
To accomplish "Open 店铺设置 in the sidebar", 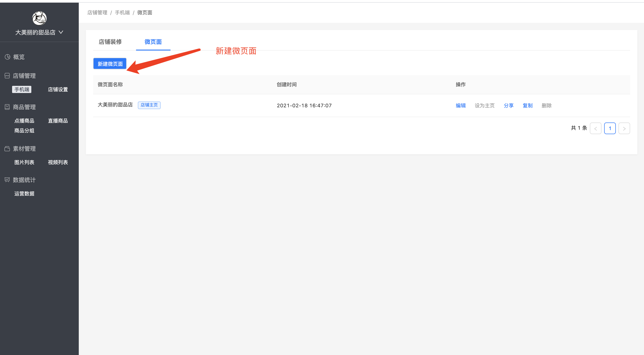I will tap(58, 89).
